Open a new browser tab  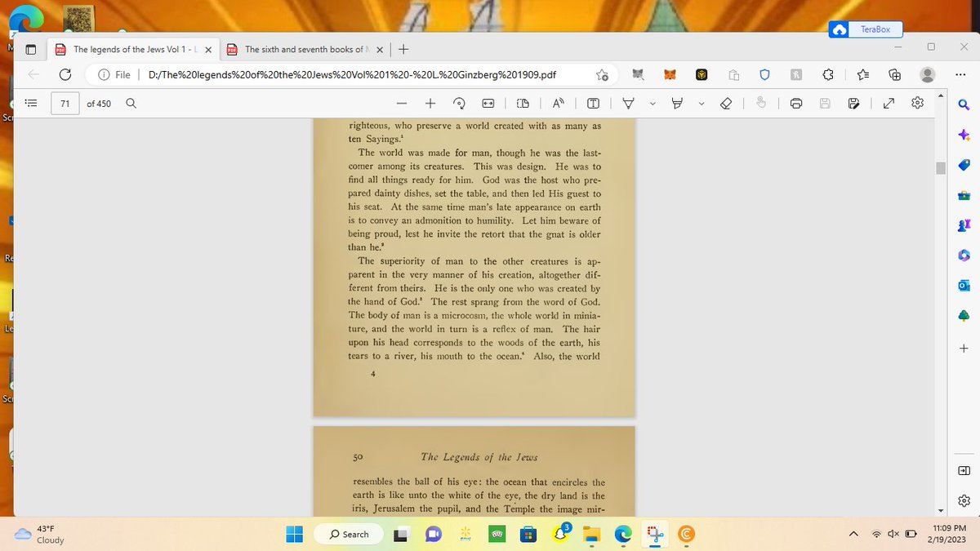404,49
